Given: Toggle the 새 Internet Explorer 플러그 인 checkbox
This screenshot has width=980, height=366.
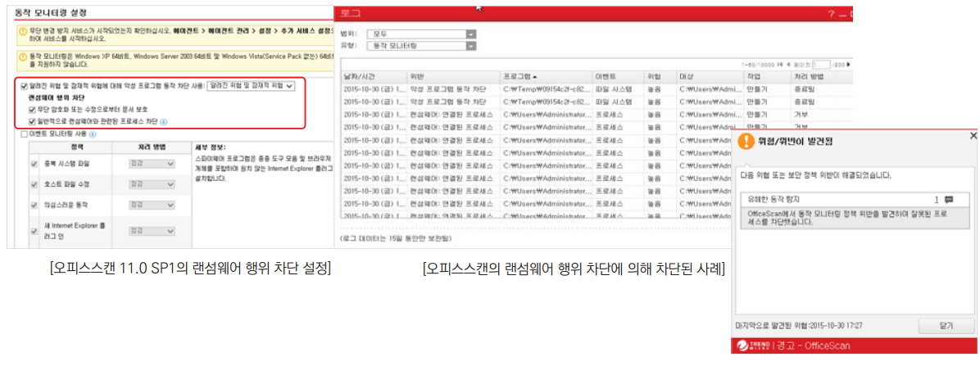Looking at the screenshot, I should pyautogui.click(x=34, y=231).
